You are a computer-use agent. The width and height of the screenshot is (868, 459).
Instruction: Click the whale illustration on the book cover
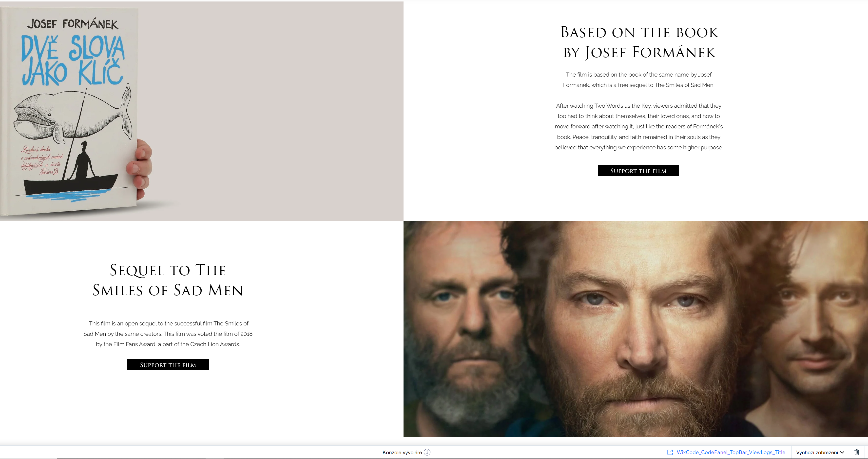point(73,115)
